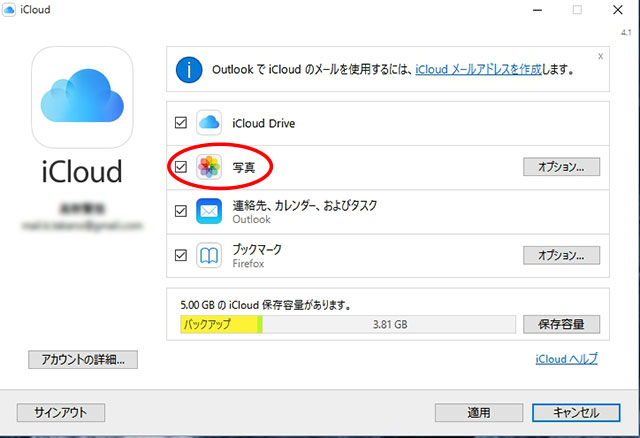Click the Bookmarks book icon

[209, 255]
